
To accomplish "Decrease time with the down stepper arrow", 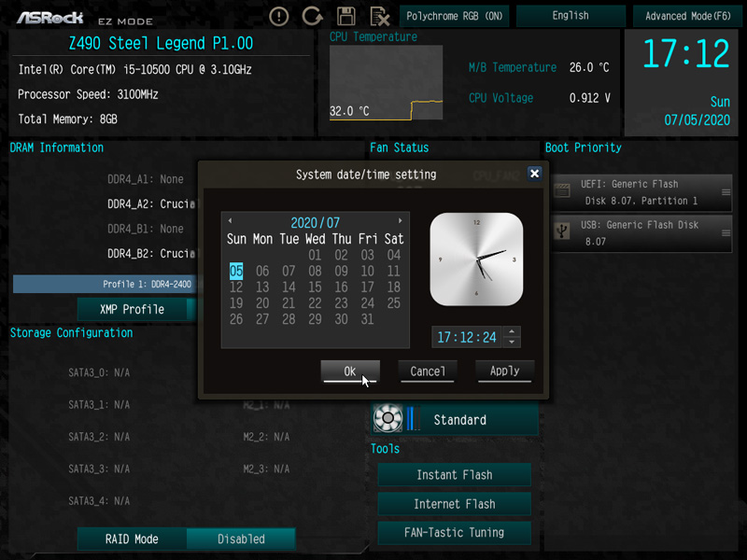I will click(x=512, y=342).
